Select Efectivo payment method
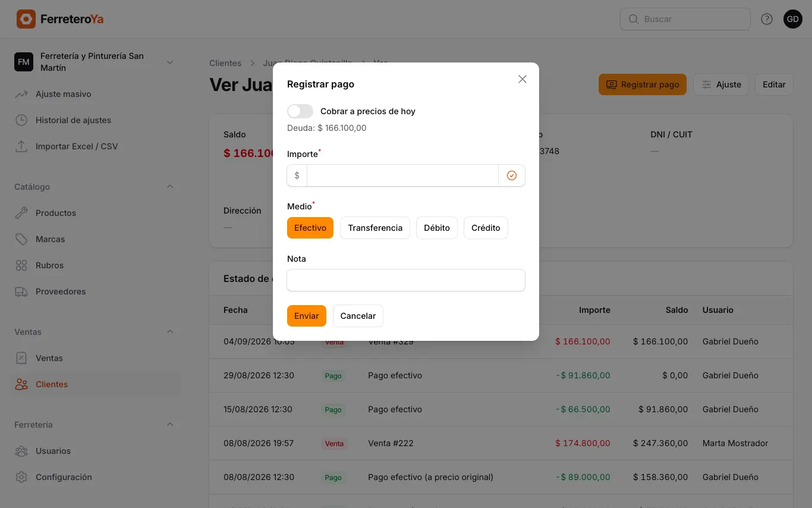812x508 pixels. point(310,228)
